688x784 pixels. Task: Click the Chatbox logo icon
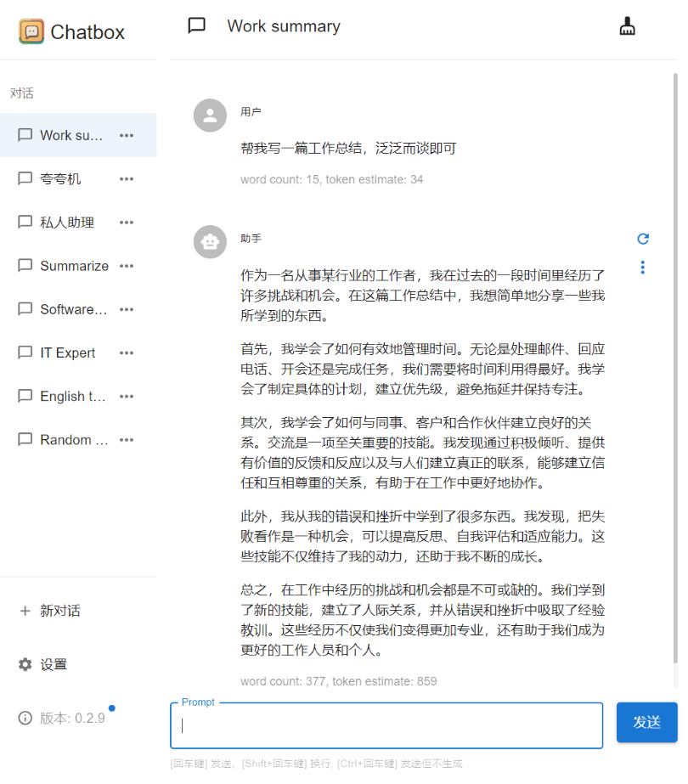click(31, 31)
